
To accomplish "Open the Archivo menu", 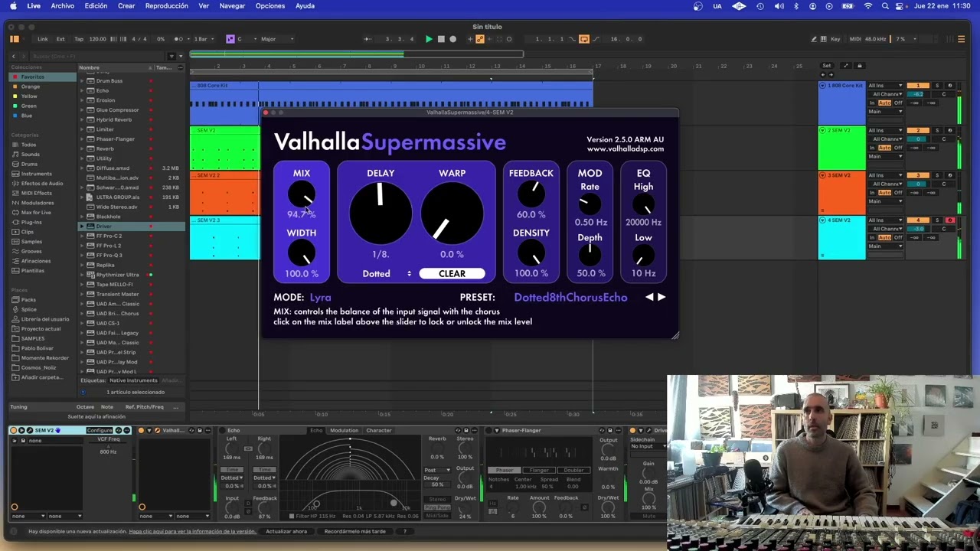I will click(x=63, y=6).
